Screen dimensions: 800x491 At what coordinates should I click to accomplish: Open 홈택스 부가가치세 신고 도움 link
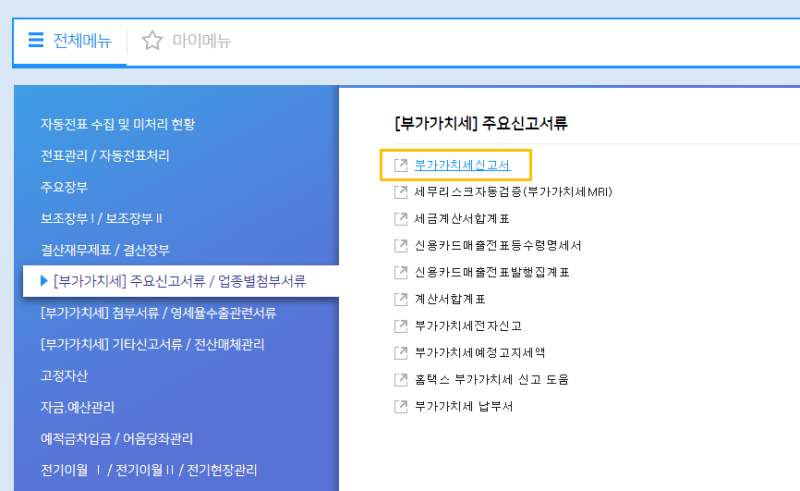coord(491,380)
